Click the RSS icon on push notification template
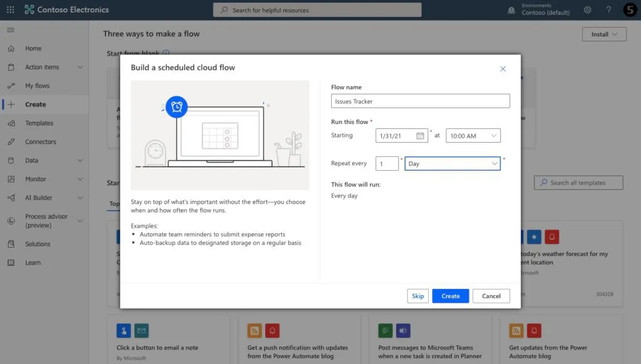Viewport: 641px width, 364px height. coord(254,330)
